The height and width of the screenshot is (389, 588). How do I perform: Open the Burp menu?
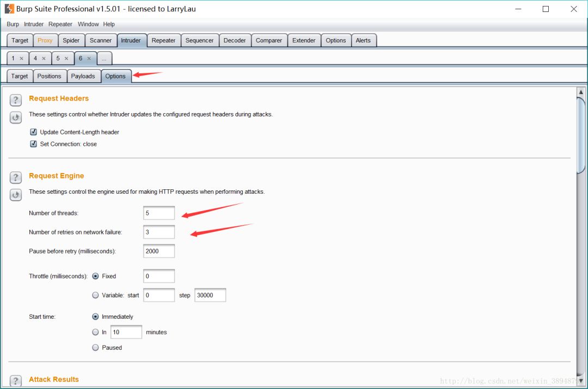coord(13,24)
